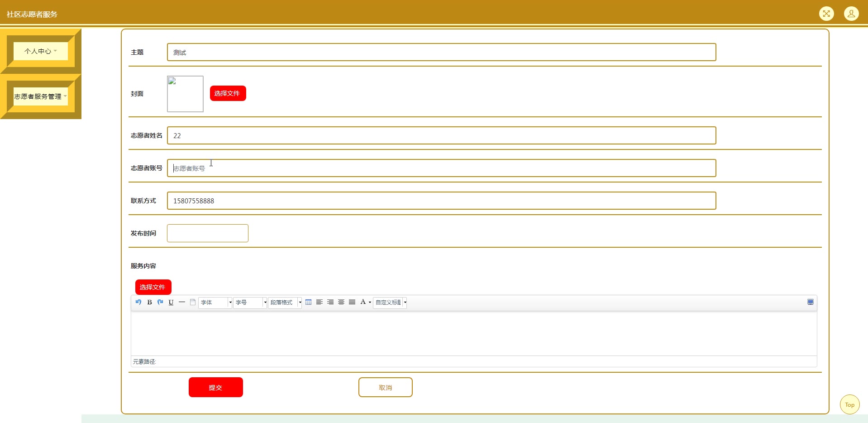Click the Top scroll-to-top button
This screenshot has height=423, width=868.
(849, 404)
